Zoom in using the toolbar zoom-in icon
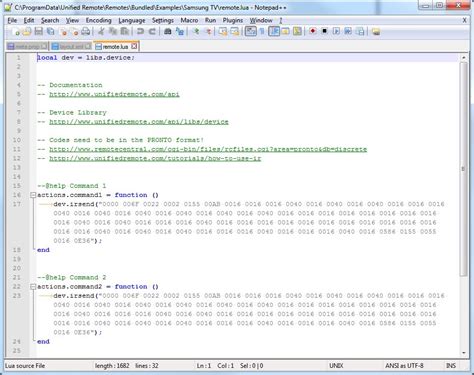This screenshot has width=474, height=375. coord(196,32)
